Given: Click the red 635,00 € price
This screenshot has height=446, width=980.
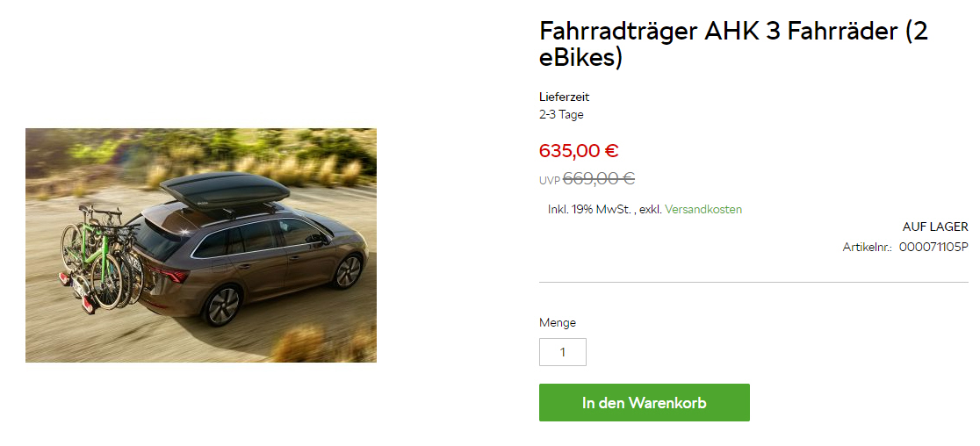Looking at the screenshot, I should 579,150.
